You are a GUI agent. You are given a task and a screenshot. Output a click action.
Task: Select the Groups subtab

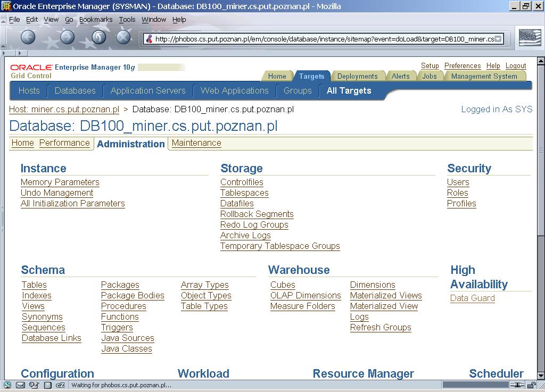click(298, 90)
